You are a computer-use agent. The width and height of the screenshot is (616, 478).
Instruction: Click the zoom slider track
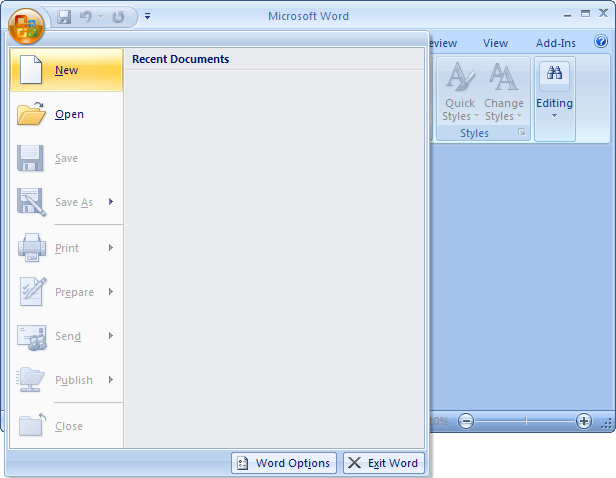(x=524, y=421)
